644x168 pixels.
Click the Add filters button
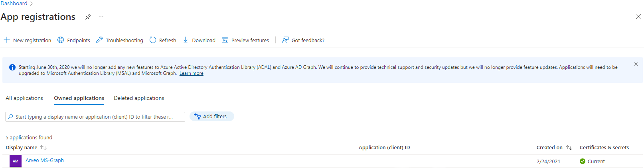tap(211, 116)
